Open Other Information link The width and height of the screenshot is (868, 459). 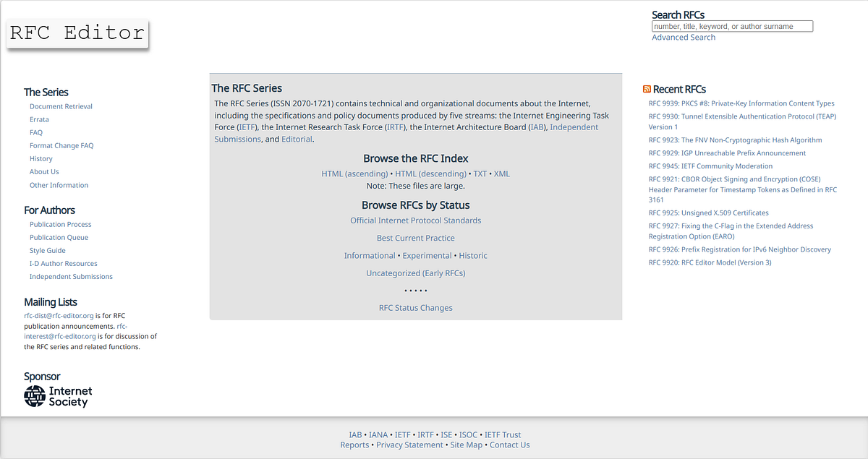click(59, 185)
